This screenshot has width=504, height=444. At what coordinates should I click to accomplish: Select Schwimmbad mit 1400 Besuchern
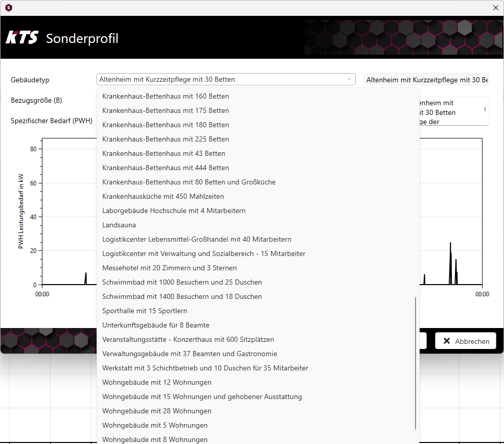(x=258, y=296)
